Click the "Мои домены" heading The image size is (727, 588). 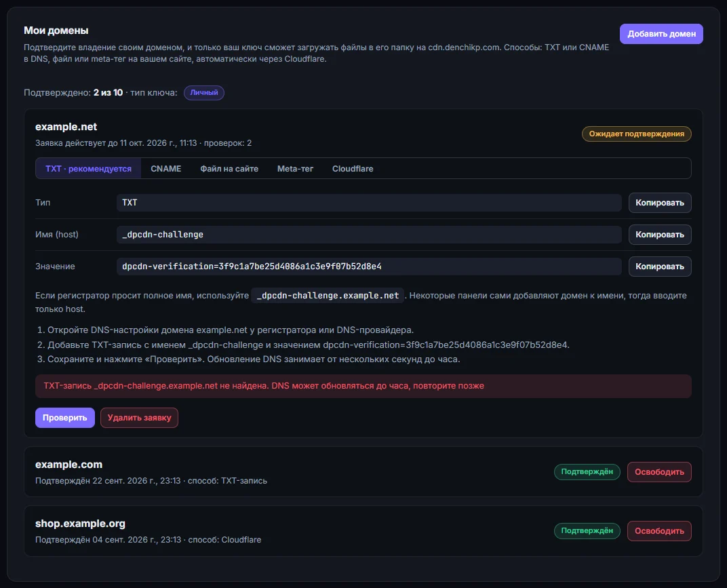click(x=56, y=31)
